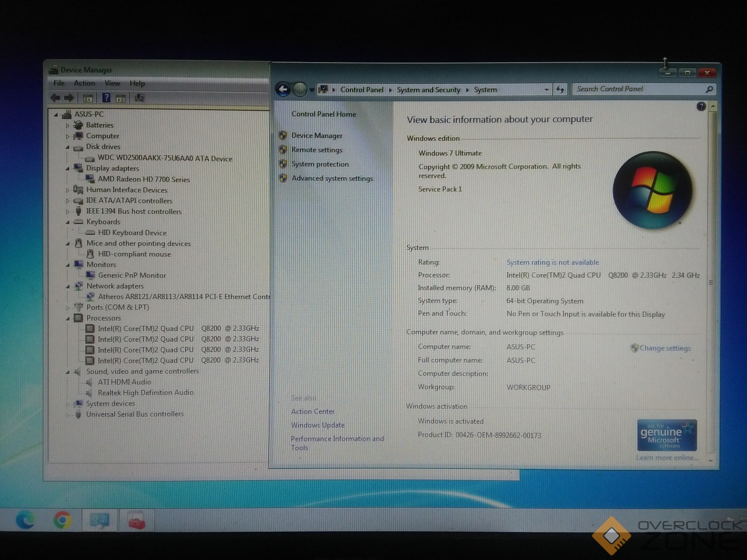Viewport: 747px width, 560px height.
Task: Open Action Center link
Action: coord(313,412)
